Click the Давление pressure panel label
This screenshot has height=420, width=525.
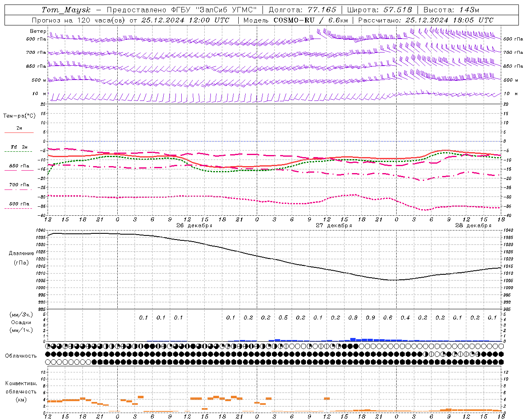(21, 253)
